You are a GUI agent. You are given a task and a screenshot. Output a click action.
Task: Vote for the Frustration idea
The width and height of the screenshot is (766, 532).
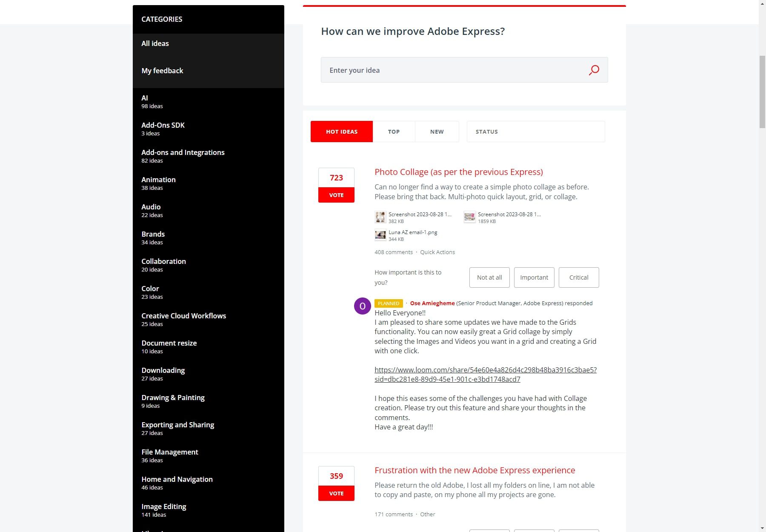click(336, 493)
